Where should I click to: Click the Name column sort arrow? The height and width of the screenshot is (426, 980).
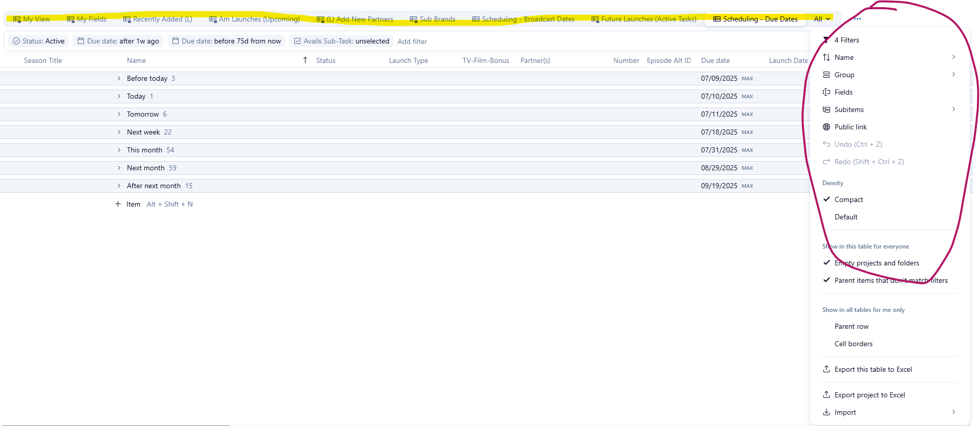click(305, 60)
